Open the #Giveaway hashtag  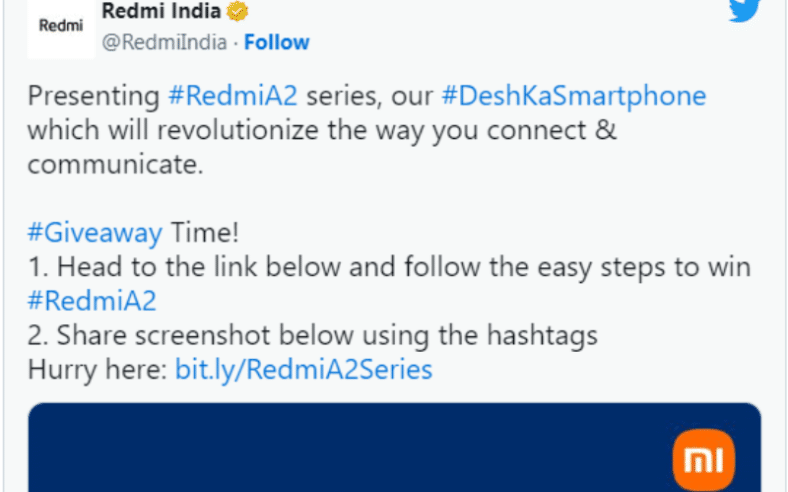click(94, 233)
